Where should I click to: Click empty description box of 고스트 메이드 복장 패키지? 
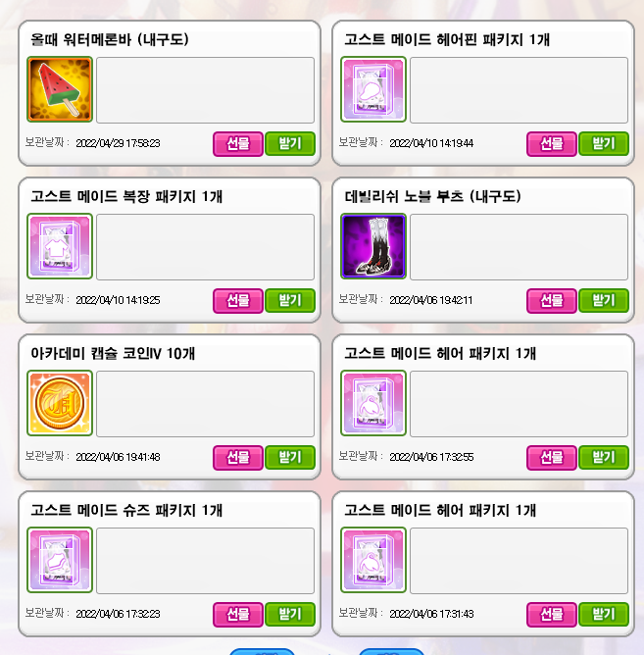(206, 247)
